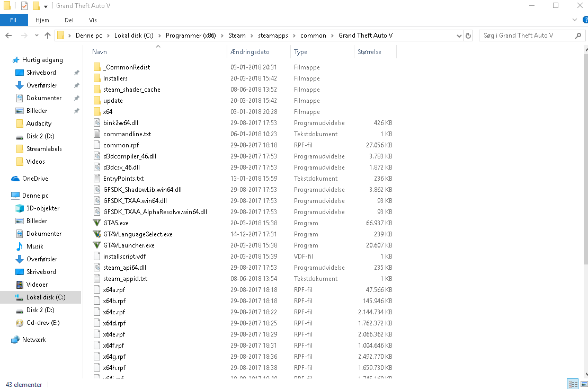Click the x64 folder icon
Image resolution: width=588 pixels, height=389 pixels.
(97, 112)
